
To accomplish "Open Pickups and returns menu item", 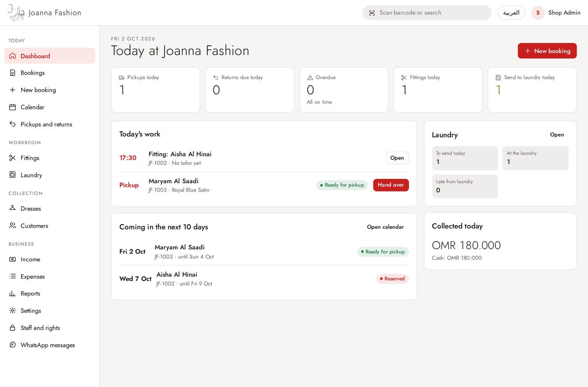I will [50, 124].
